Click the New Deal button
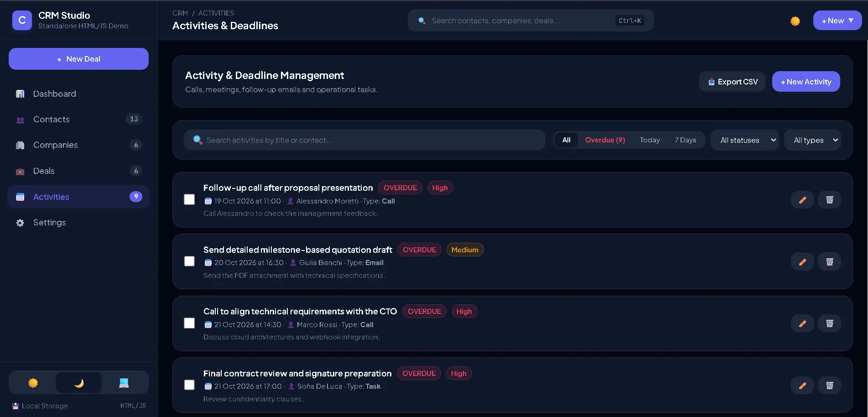This screenshot has height=417, width=868. point(78,59)
